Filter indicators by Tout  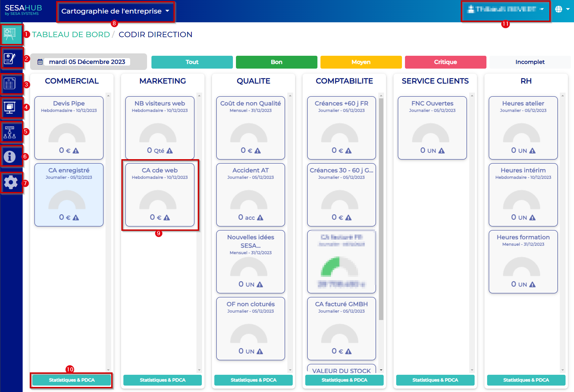pos(192,62)
